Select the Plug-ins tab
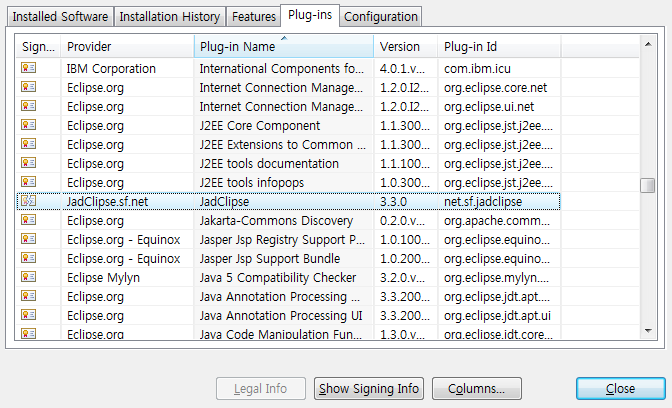Image resolution: width=672 pixels, height=408 pixels. 310,15
